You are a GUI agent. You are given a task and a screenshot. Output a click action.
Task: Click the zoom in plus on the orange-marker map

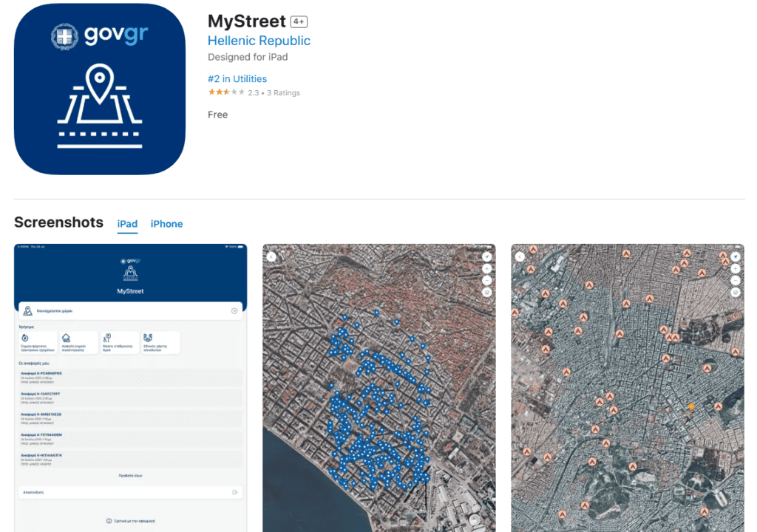point(736,268)
